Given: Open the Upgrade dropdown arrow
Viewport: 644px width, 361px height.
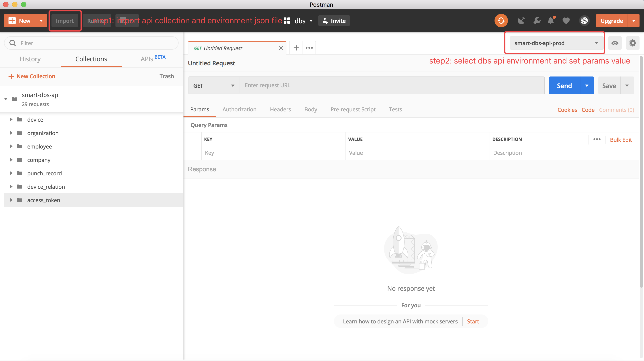Looking at the screenshot, I should pos(633,21).
